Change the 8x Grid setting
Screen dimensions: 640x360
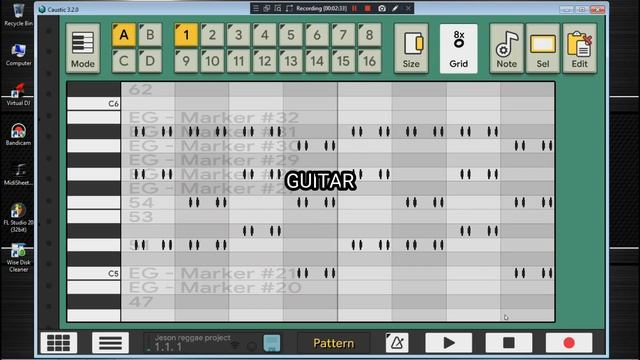[x=458, y=49]
